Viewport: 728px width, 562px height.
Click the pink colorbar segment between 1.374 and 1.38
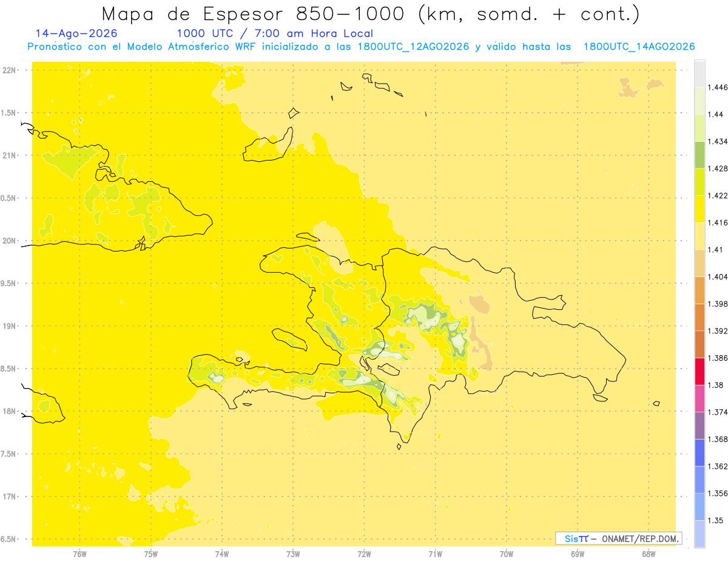click(699, 398)
